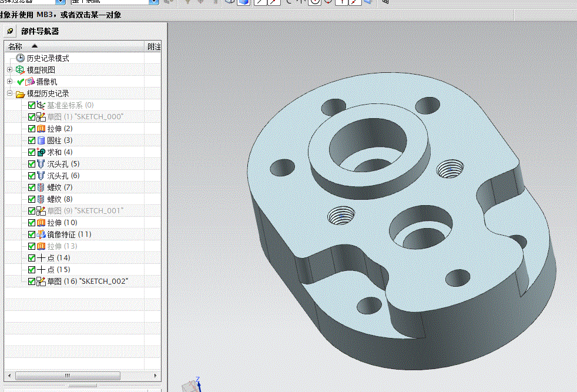Suppress 求和 (4) via its checkbox
The width and height of the screenshot is (577, 392).
(32, 152)
